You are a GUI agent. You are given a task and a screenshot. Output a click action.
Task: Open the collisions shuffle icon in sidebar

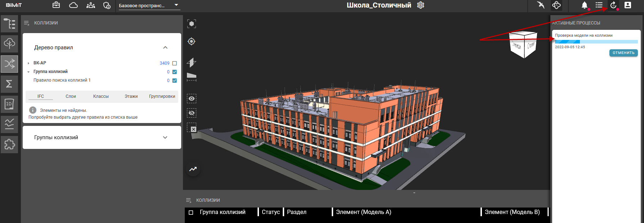9,64
